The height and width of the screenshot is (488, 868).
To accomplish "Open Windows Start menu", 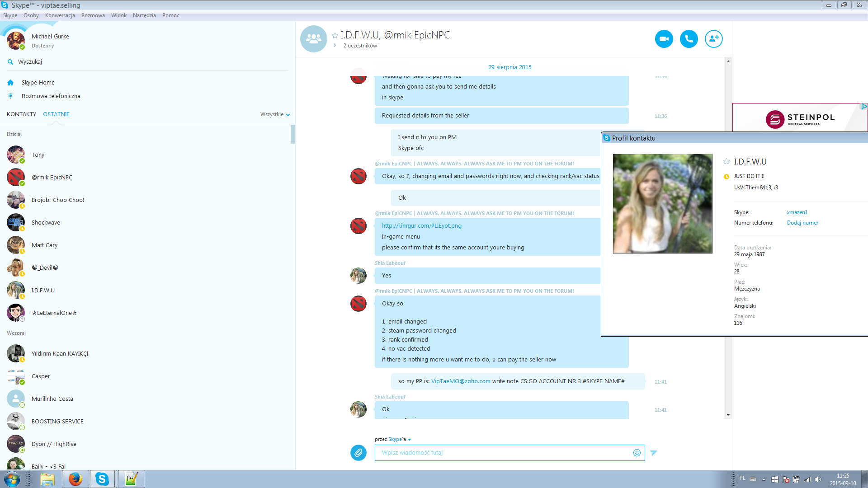I will 12,479.
